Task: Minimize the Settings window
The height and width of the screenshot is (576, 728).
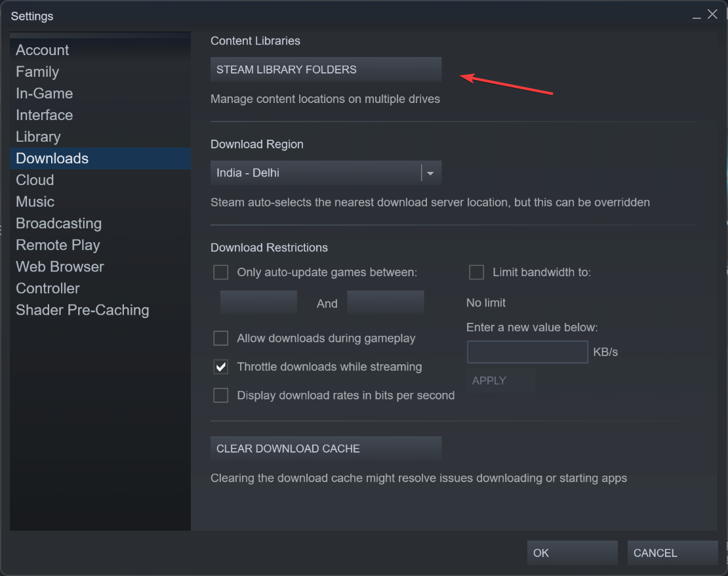Action: [697, 16]
